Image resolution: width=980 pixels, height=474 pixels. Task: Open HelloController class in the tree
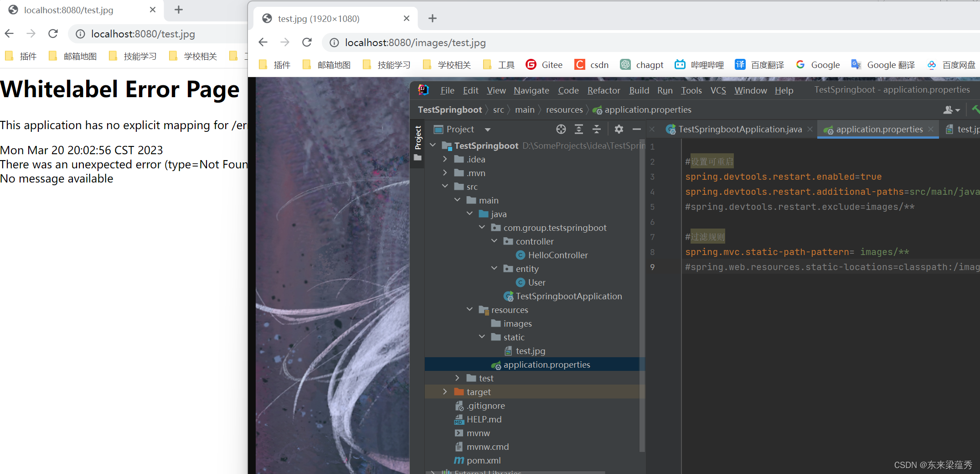point(552,255)
